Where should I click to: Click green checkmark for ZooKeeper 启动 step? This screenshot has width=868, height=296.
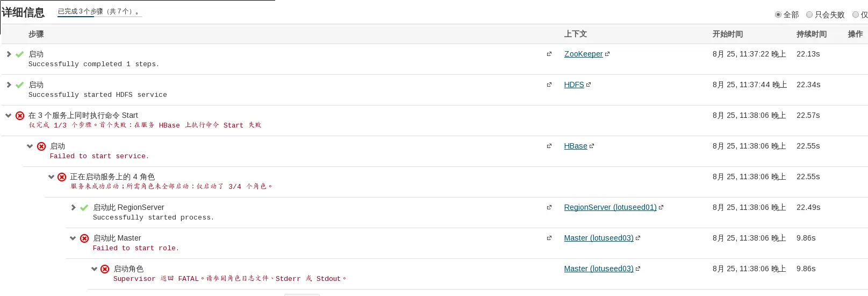20,54
